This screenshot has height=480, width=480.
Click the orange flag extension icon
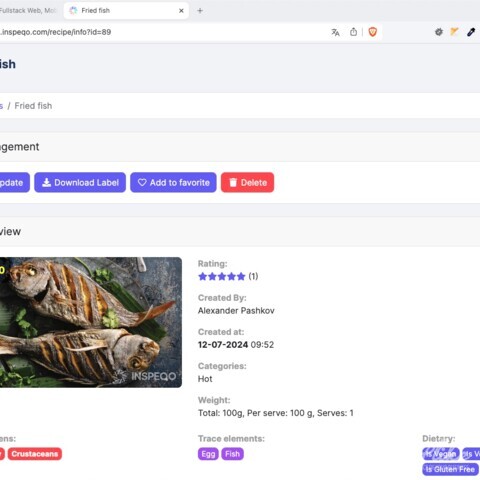point(454,32)
